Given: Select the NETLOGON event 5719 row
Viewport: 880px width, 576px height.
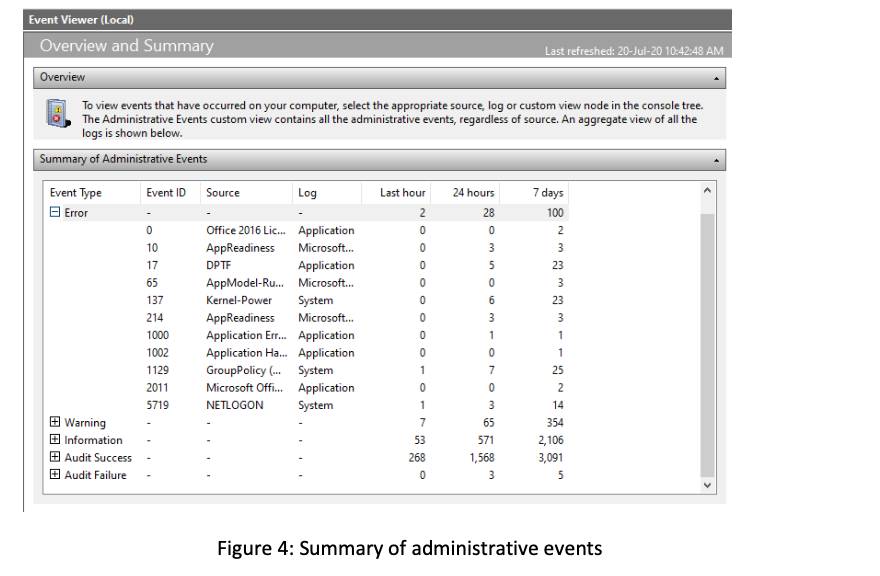Looking at the screenshot, I should pos(306,405).
